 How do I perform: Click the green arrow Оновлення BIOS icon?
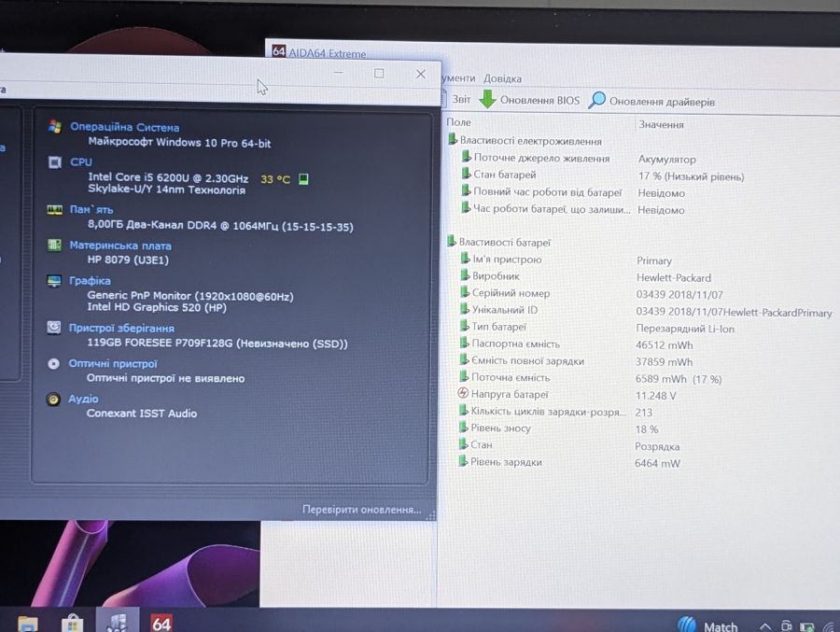tap(487, 99)
